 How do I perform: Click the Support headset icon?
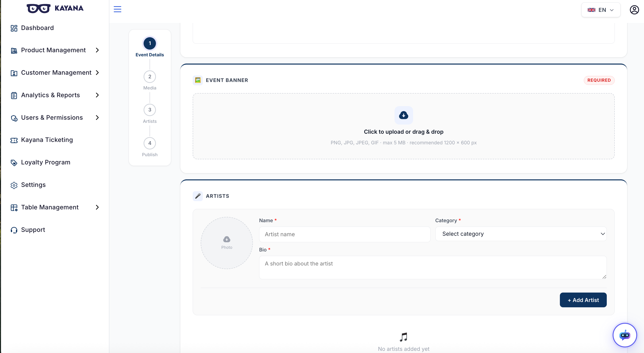tap(14, 230)
